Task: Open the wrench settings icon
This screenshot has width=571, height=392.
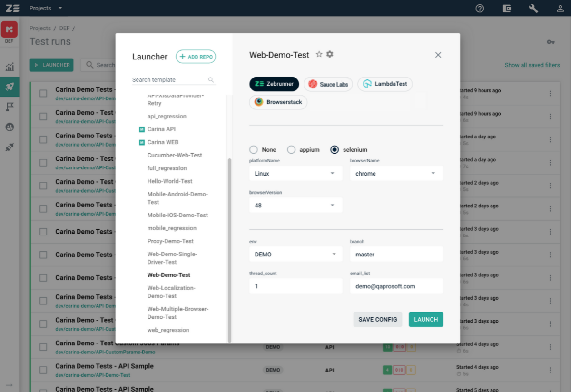Action: [533, 8]
